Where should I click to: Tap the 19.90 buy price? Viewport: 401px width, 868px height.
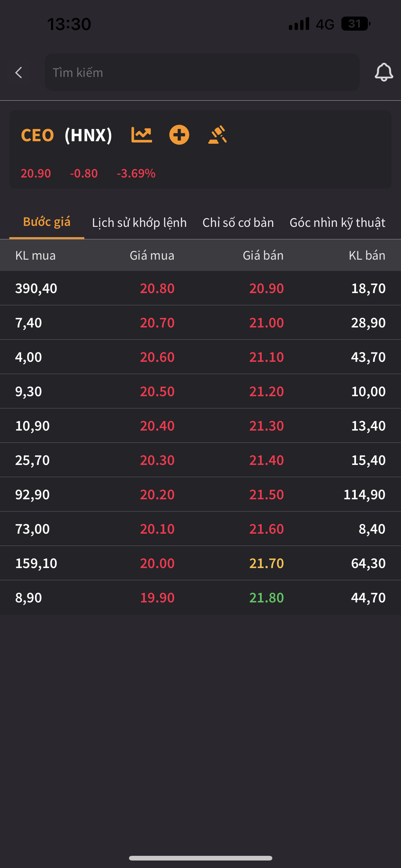157,598
